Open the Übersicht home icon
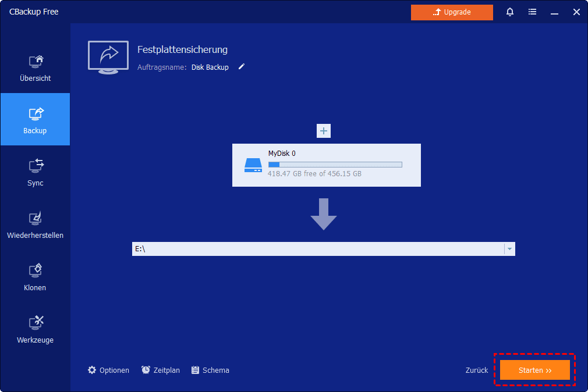Screen dimensions: 588x392 [36, 62]
